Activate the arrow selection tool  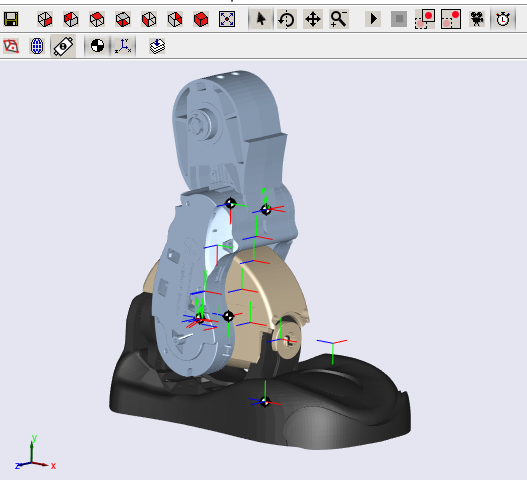(261, 19)
